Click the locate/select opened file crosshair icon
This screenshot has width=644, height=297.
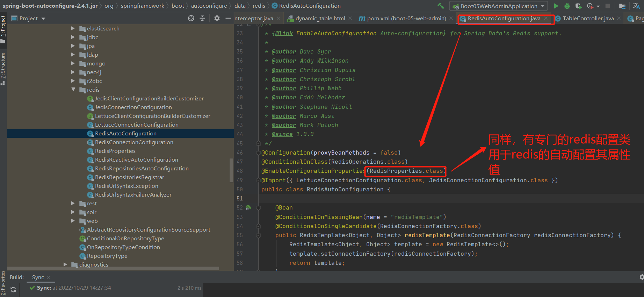pos(191,18)
